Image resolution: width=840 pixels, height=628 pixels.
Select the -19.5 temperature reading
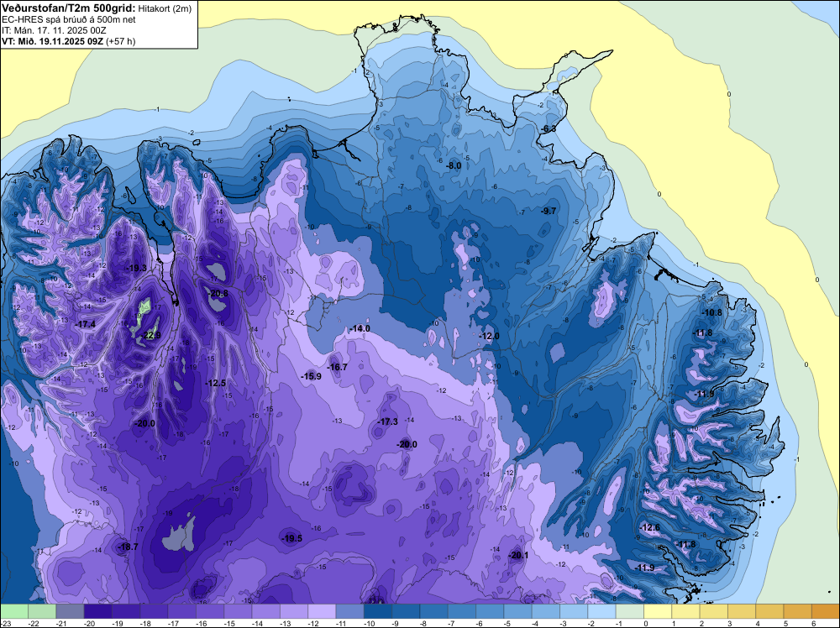(x=292, y=539)
